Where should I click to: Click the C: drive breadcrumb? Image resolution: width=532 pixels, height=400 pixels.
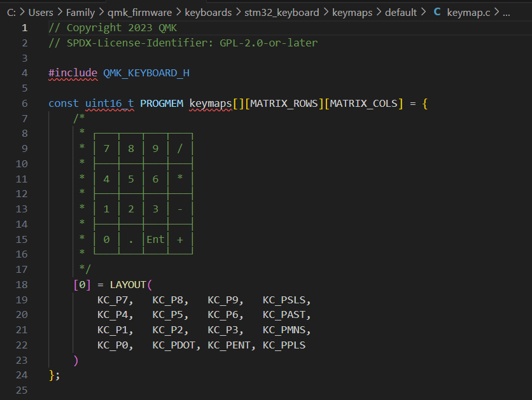[11, 13]
